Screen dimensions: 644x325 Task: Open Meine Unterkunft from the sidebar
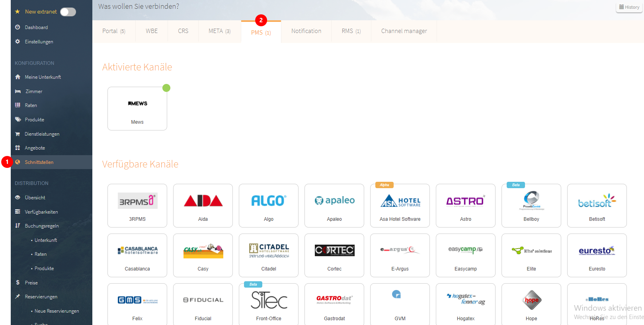point(43,77)
